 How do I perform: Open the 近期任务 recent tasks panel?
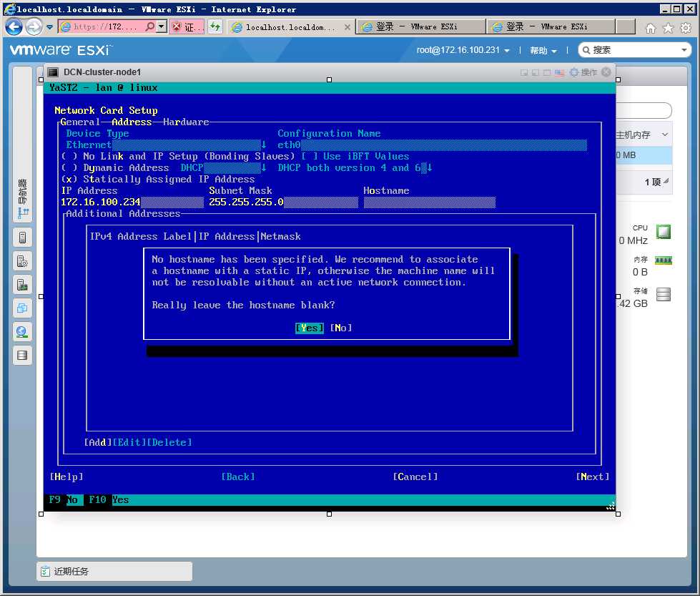[114, 572]
